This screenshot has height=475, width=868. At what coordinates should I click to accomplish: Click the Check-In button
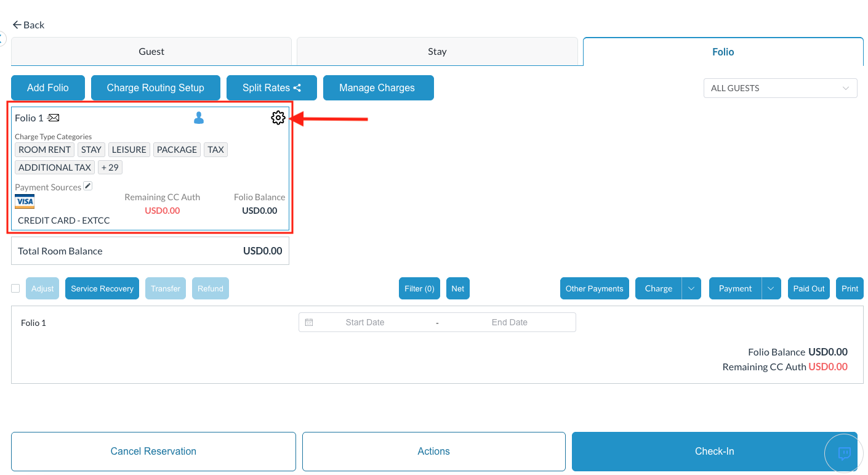714,451
